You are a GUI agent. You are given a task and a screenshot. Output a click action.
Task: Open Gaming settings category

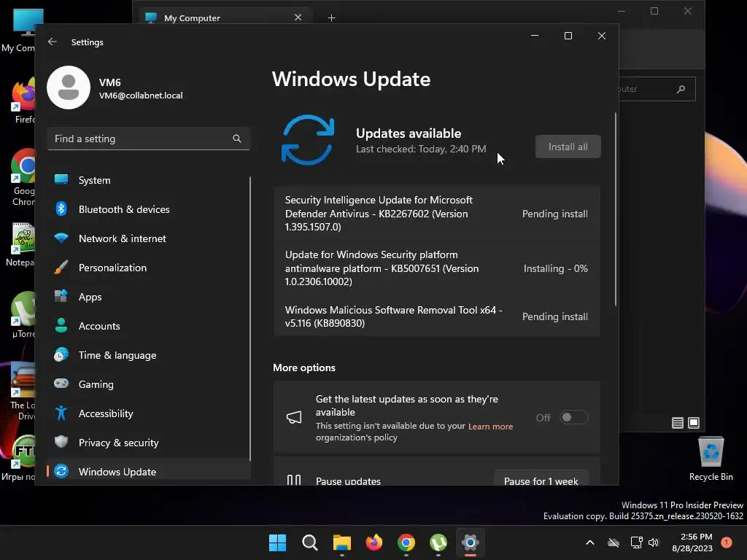click(149, 384)
